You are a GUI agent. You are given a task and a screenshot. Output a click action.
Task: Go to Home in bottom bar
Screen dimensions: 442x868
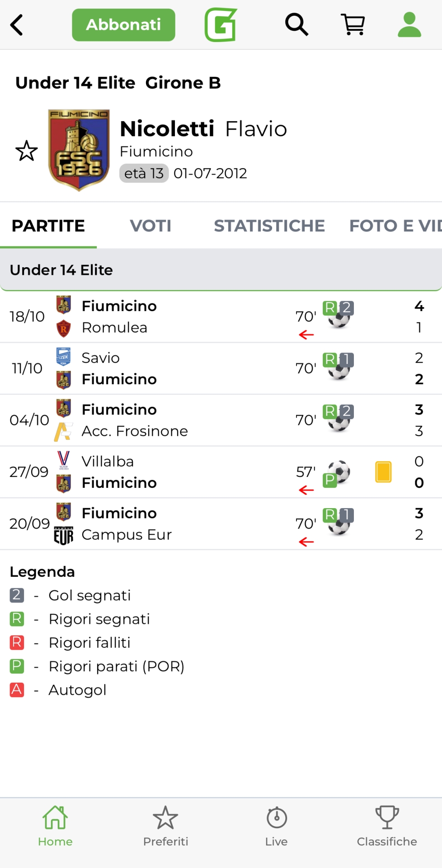[x=55, y=826]
